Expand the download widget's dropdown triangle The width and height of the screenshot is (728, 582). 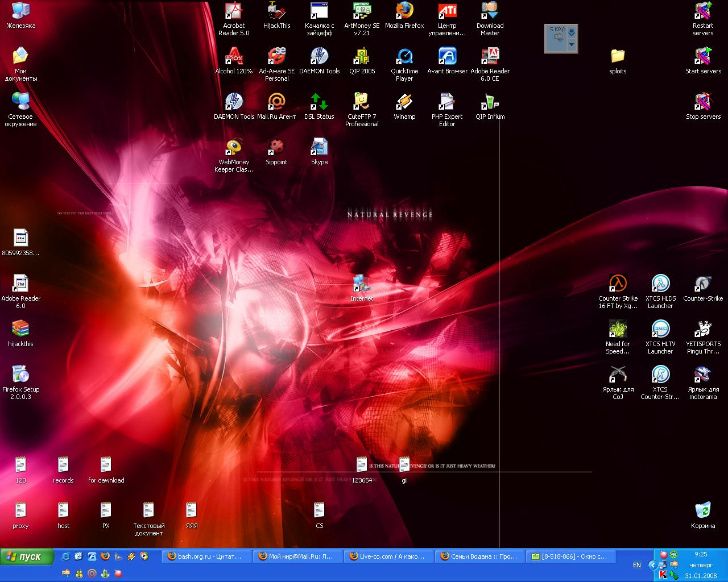tap(572, 44)
